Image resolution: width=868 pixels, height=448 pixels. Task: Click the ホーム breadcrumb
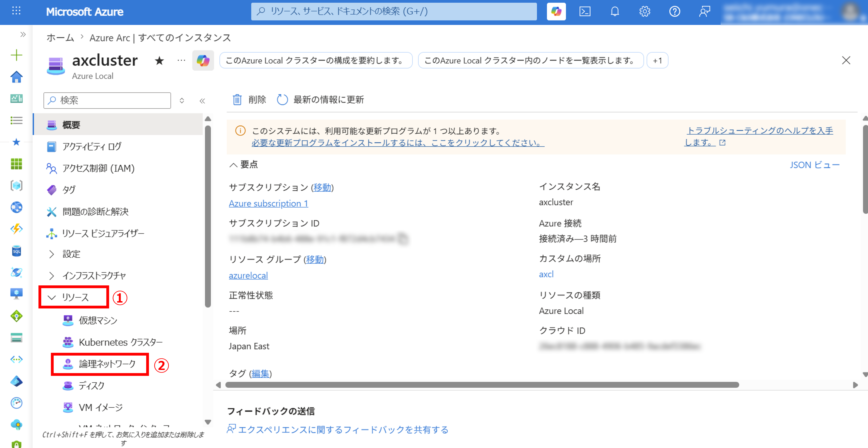click(60, 38)
